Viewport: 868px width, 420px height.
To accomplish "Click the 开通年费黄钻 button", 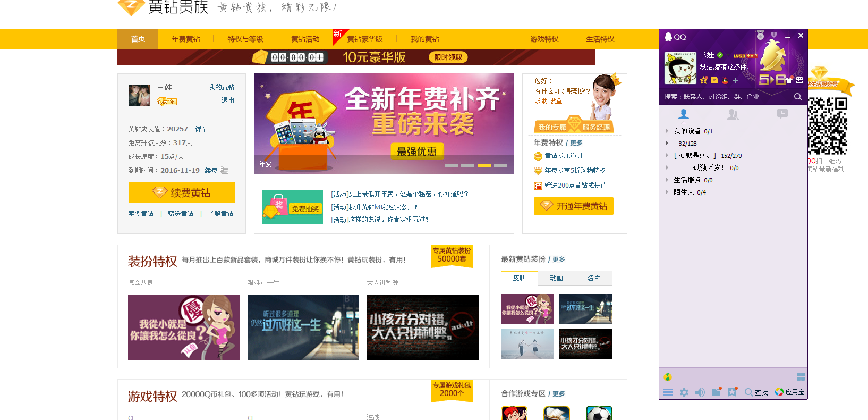I will pos(574,206).
